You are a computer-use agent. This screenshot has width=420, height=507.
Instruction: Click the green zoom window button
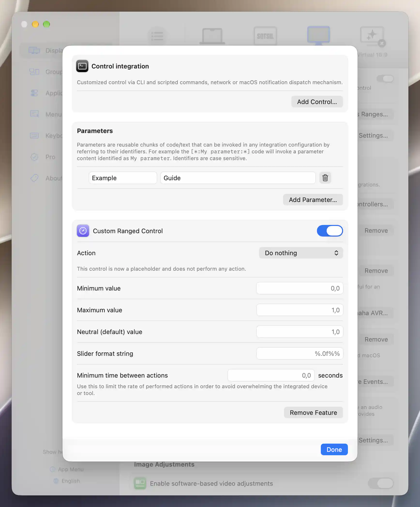pos(46,24)
